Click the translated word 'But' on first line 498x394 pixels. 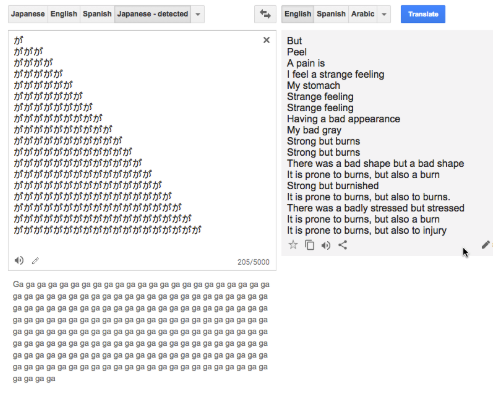click(x=294, y=41)
